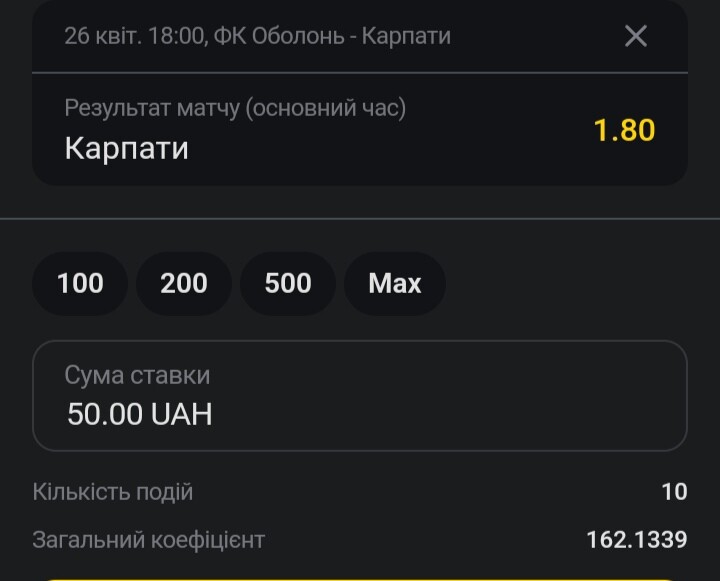Set stake using the 500 chip
The width and height of the screenshot is (720, 581).
pyautogui.click(x=288, y=283)
